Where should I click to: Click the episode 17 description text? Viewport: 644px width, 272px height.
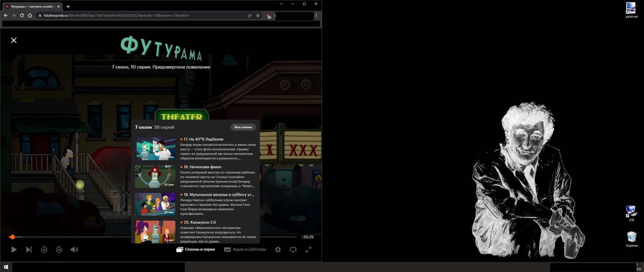pyautogui.click(x=218, y=152)
